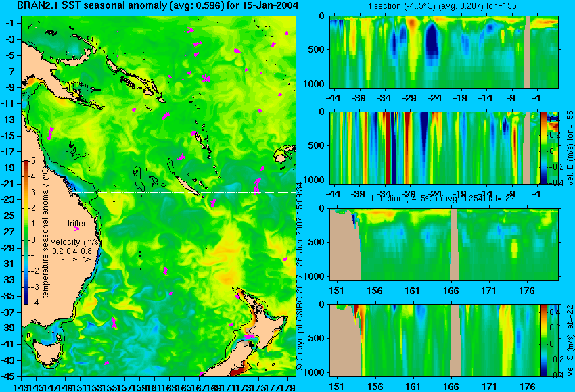
Task: Click the '176' tick under the lat=-22 temperature section
Action: [x=528, y=291]
